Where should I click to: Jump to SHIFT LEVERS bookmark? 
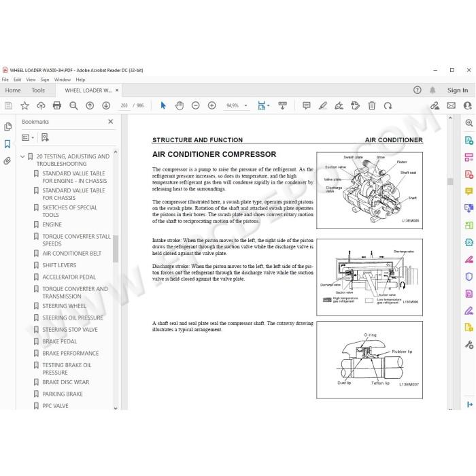tap(59, 265)
